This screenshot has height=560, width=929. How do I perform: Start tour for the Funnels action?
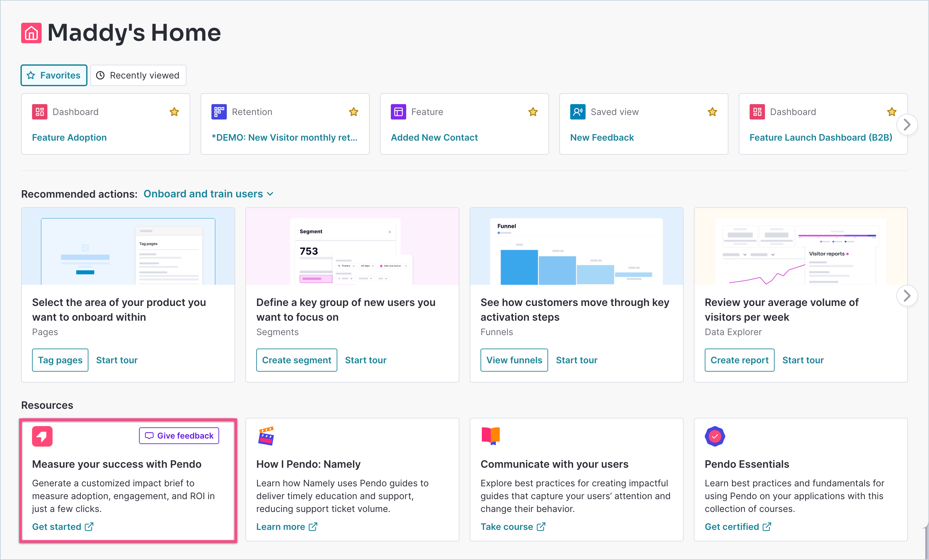[577, 360]
